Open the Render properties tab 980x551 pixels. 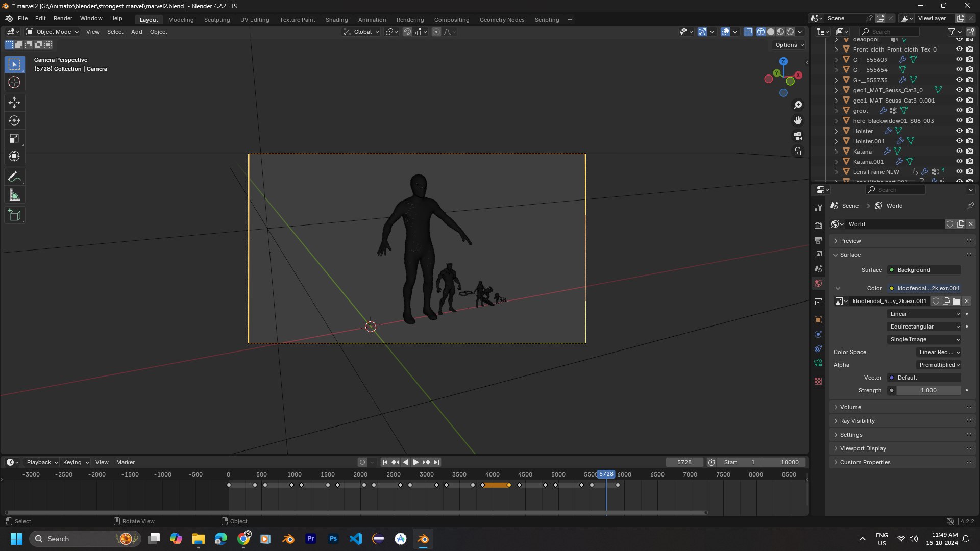pyautogui.click(x=818, y=226)
